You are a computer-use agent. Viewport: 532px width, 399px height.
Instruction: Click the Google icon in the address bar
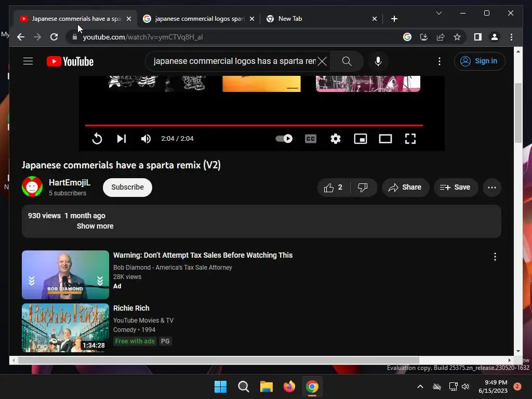coord(407,37)
